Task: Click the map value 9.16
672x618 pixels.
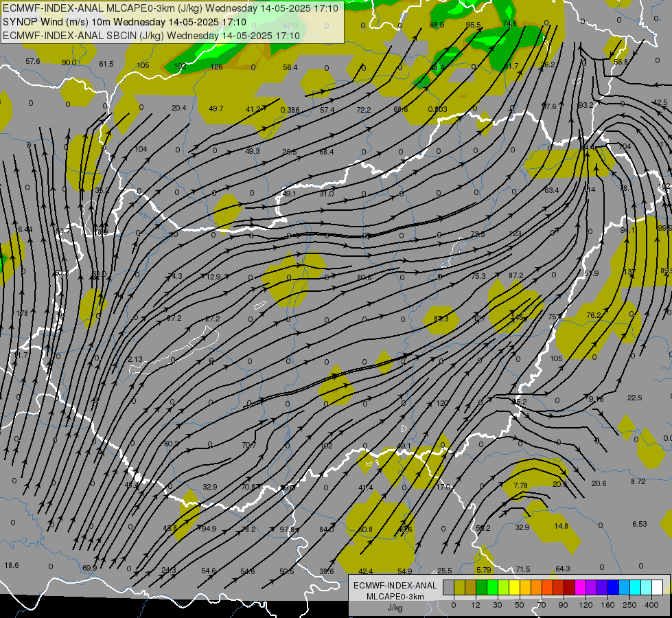Action: [x=596, y=399]
